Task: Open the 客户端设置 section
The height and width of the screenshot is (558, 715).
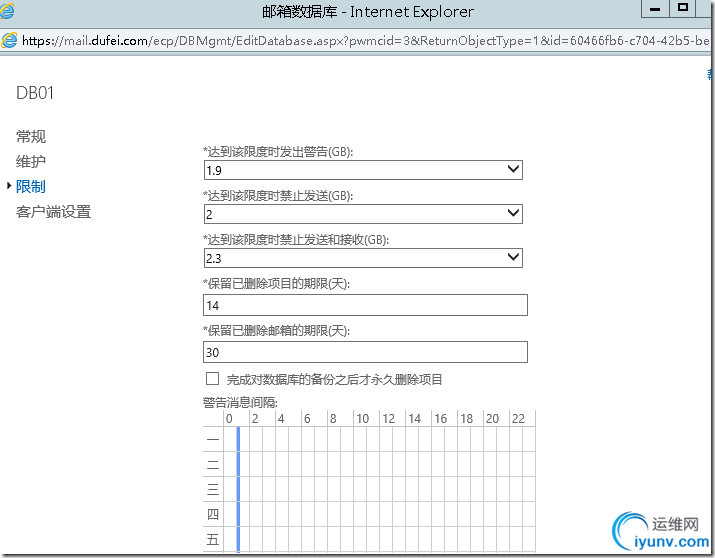Action: (x=53, y=212)
